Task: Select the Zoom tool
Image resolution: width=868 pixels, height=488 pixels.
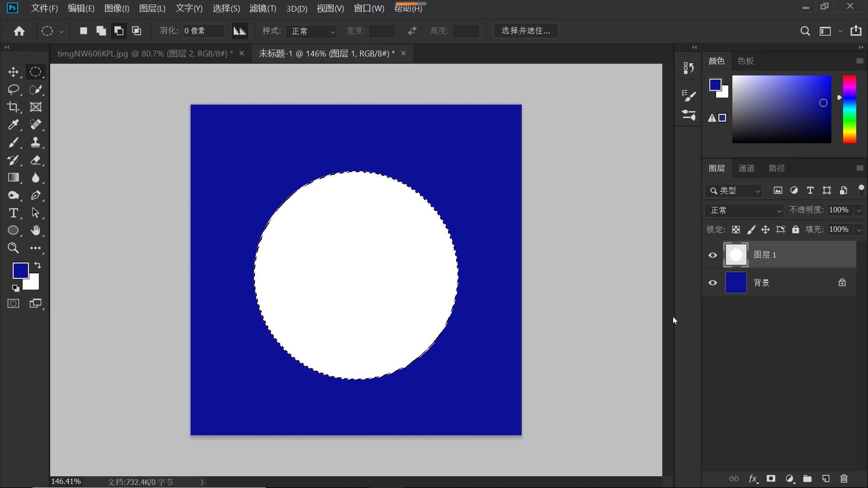Action: pyautogui.click(x=13, y=248)
